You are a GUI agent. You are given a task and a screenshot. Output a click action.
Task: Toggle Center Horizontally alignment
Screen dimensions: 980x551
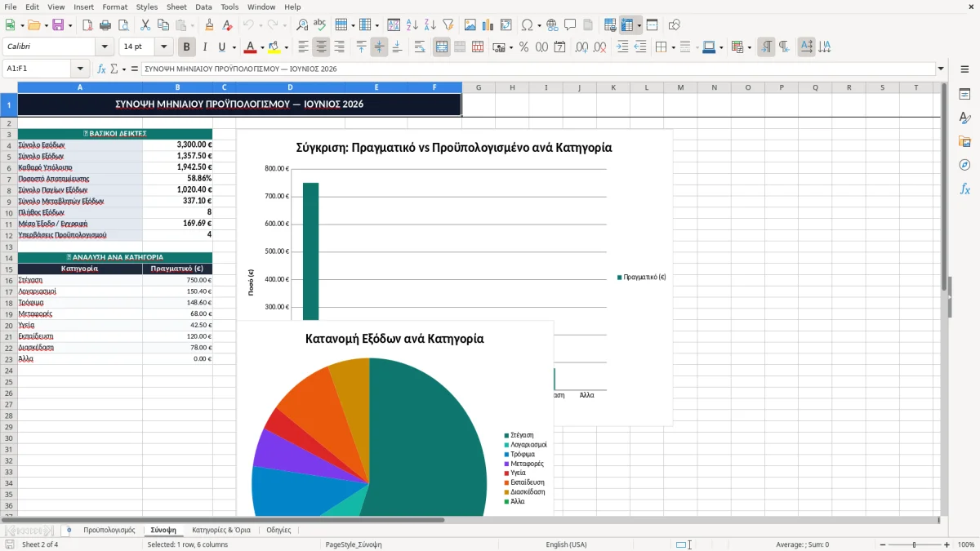pyautogui.click(x=321, y=47)
